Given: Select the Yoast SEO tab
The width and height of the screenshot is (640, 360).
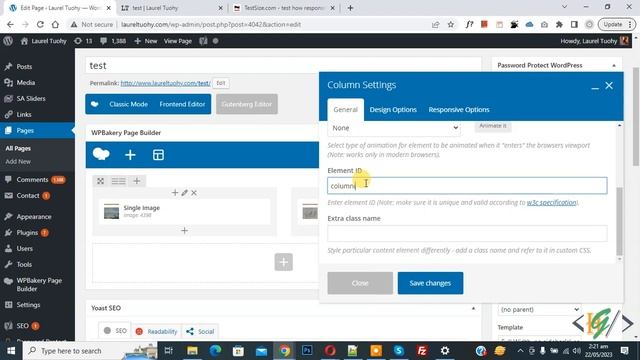Looking at the screenshot, I should point(116,331).
